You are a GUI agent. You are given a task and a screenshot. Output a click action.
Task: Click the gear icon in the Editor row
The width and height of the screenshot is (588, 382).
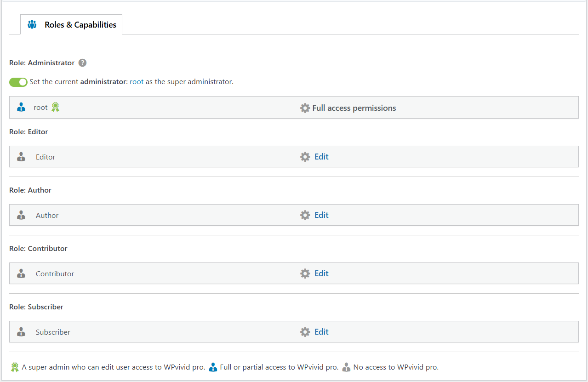point(305,157)
